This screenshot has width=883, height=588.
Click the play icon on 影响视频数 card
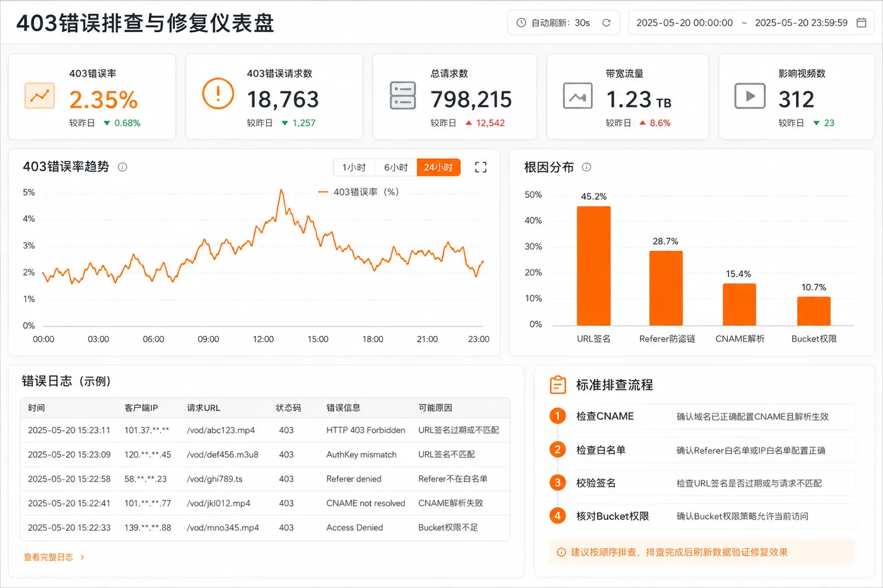point(750,96)
